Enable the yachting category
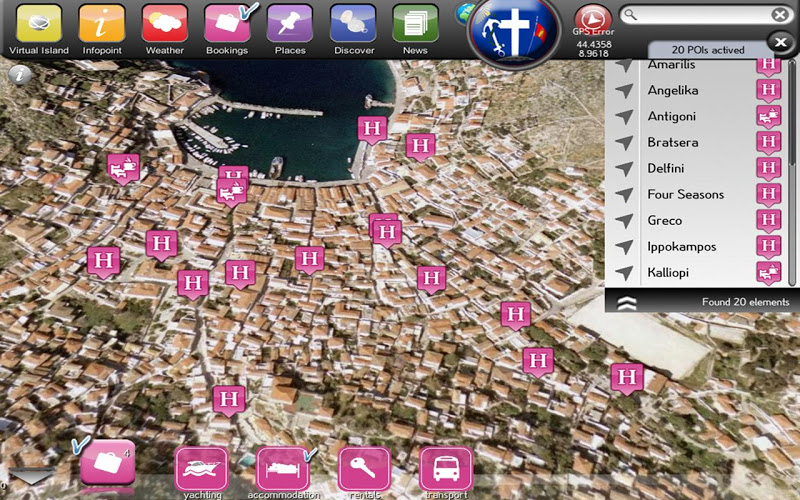The height and width of the screenshot is (500, 800). 202,469
